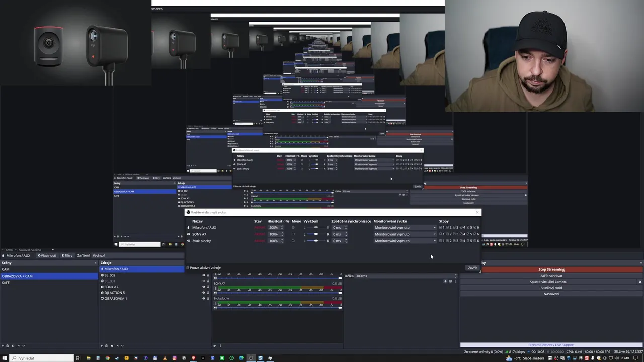644x362 pixels.
Task: Add a new scene with the plus icon
Action: [3, 346]
